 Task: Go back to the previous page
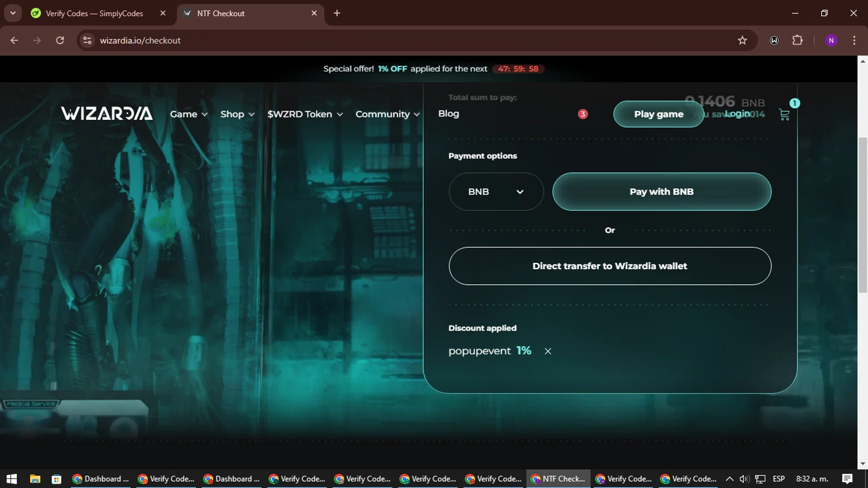coord(14,41)
